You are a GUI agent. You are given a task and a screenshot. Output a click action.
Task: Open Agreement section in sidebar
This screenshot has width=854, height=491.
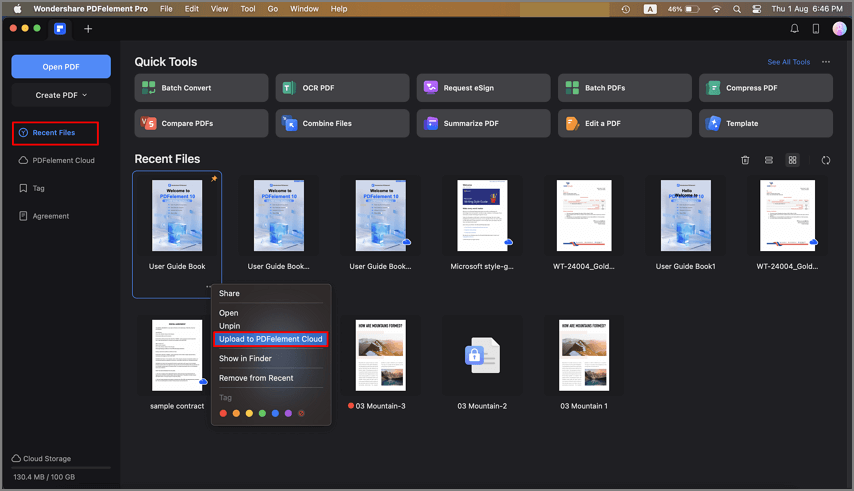point(44,216)
